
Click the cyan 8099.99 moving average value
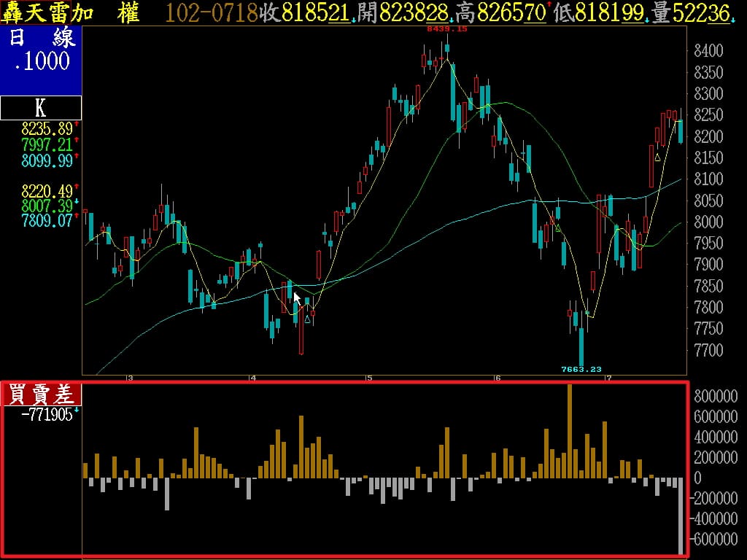coord(47,160)
